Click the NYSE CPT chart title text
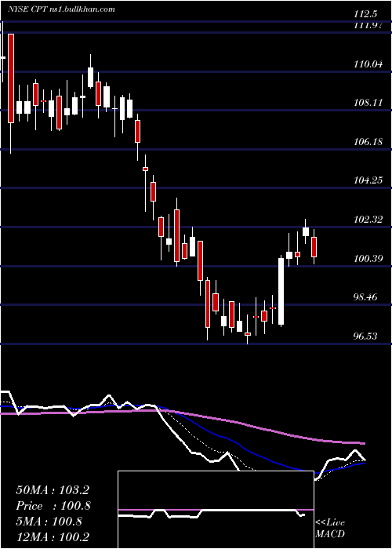This screenshot has height=549, width=392. pyautogui.click(x=61, y=9)
